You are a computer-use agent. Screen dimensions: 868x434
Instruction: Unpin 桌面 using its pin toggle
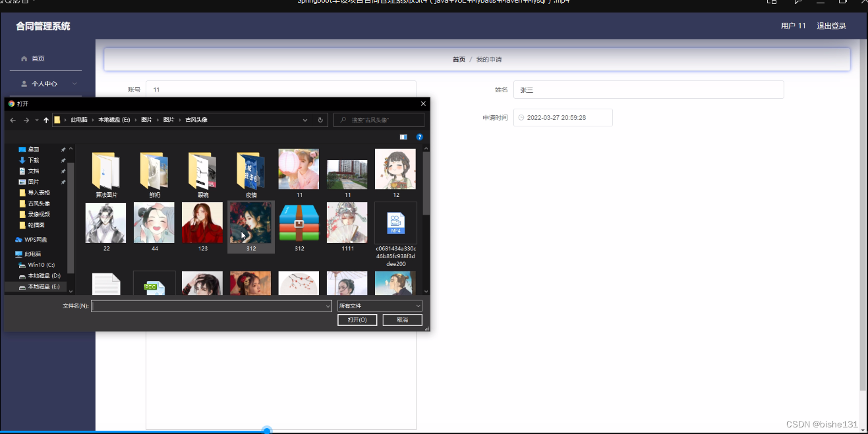pos(62,149)
